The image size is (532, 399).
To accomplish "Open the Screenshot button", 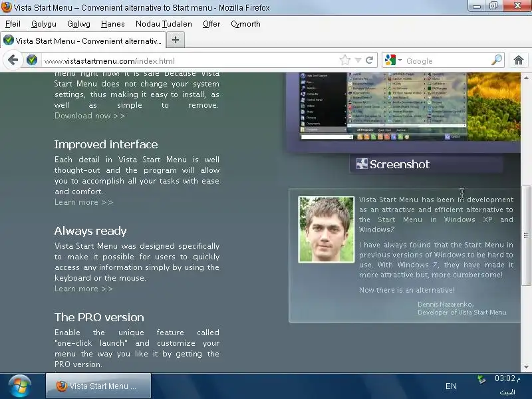I will 426,164.
